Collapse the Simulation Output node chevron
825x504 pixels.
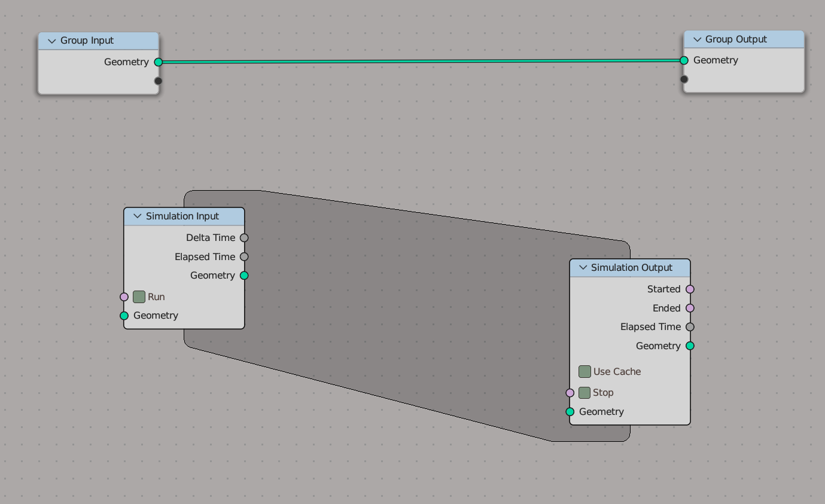click(583, 268)
